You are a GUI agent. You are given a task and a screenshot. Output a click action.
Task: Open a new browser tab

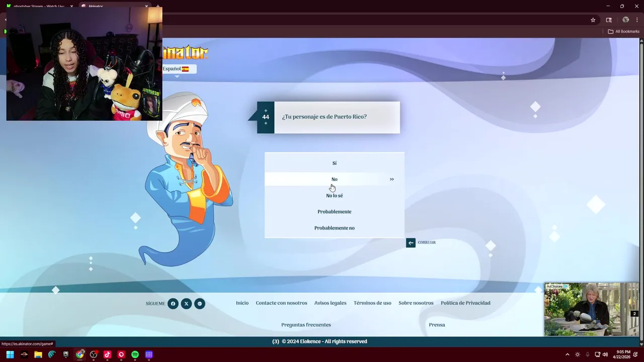[x=157, y=6]
